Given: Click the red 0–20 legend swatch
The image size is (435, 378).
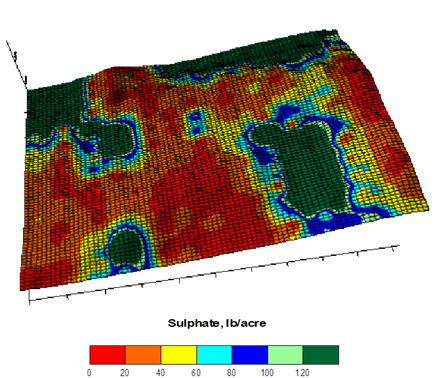Looking at the screenshot, I should (107, 355).
